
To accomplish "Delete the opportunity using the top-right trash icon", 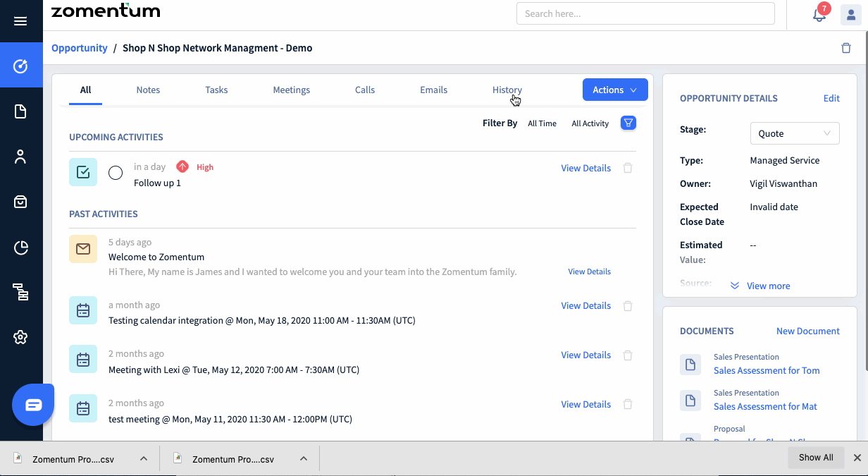I will pos(846,47).
